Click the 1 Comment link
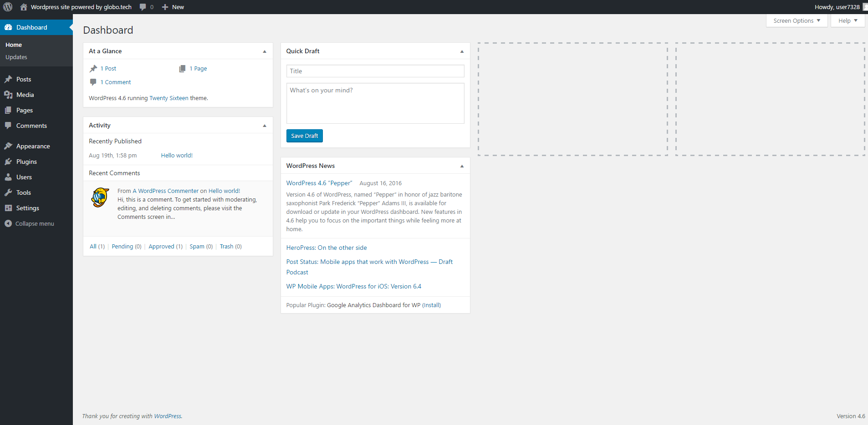 click(x=116, y=82)
